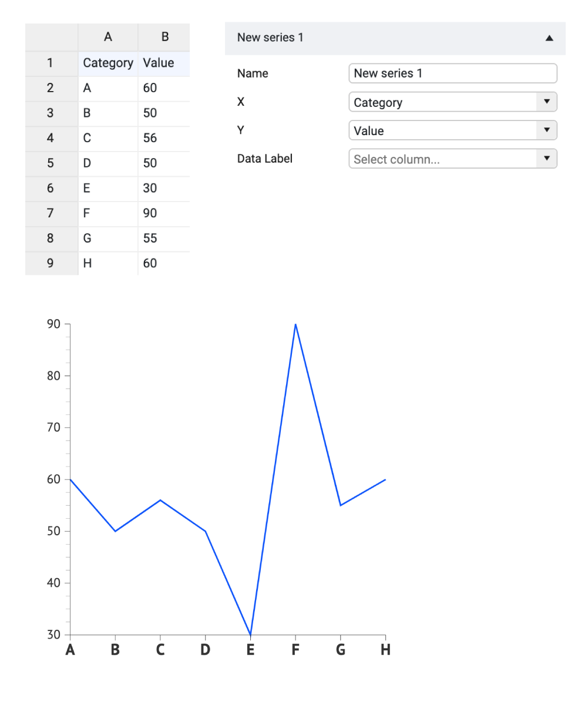The height and width of the screenshot is (705, 588).
Task: Select row 1 header in the spreadsheet
Action: pos(51,63)
